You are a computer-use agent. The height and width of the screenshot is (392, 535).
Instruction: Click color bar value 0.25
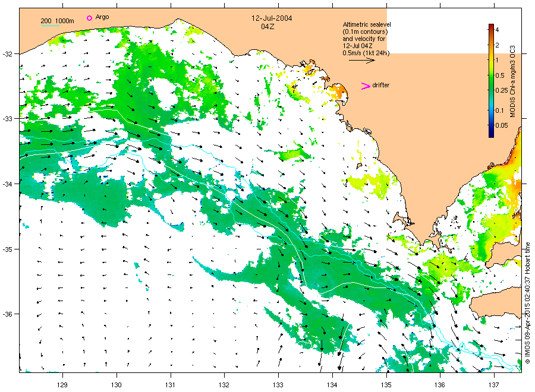pos(502,91)
